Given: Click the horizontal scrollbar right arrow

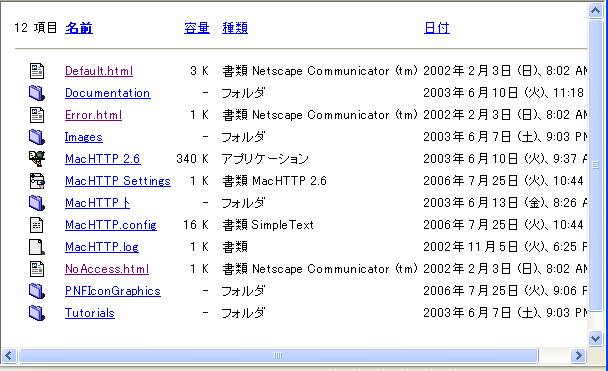Looking at the screenshot, I should click(x=578, y=355).
